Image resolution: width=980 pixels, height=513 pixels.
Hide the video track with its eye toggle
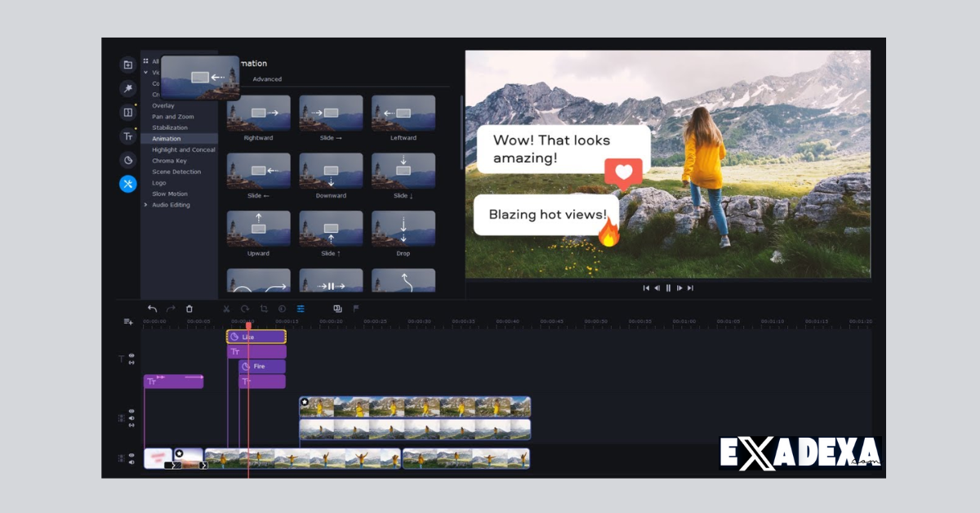click(131, 412)
